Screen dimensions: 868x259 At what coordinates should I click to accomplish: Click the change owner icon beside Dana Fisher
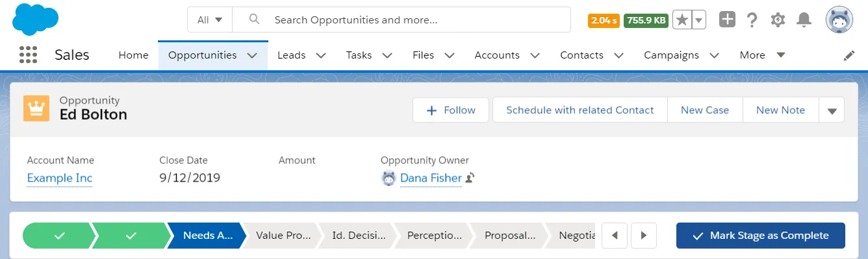[470, 178]
